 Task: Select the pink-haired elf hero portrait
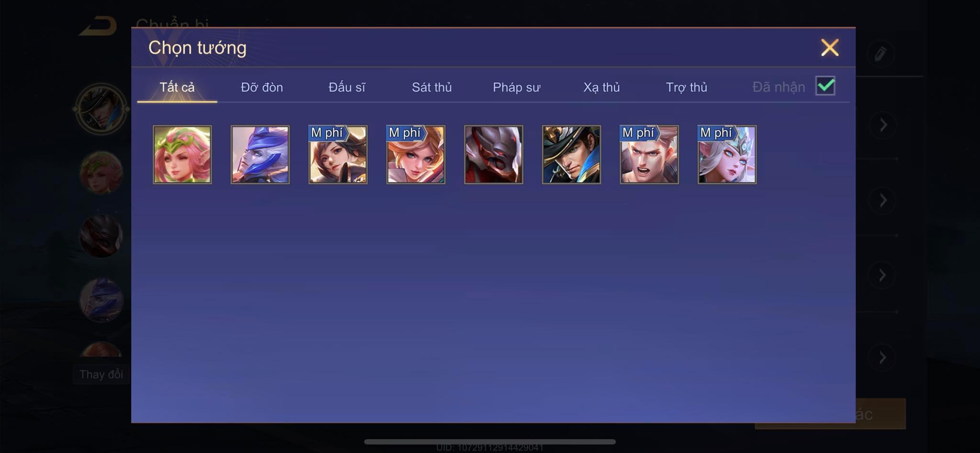pos(182,155)
